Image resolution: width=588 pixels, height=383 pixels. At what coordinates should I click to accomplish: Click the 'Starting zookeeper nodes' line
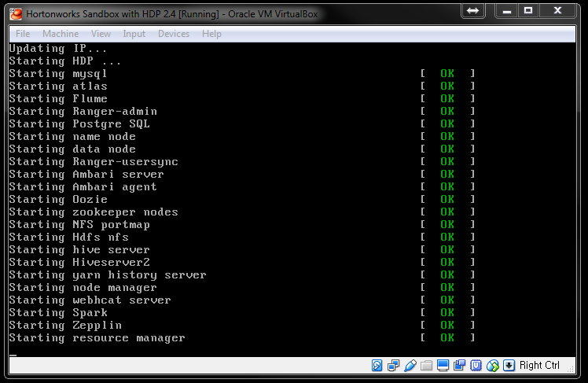coord(94,212)
